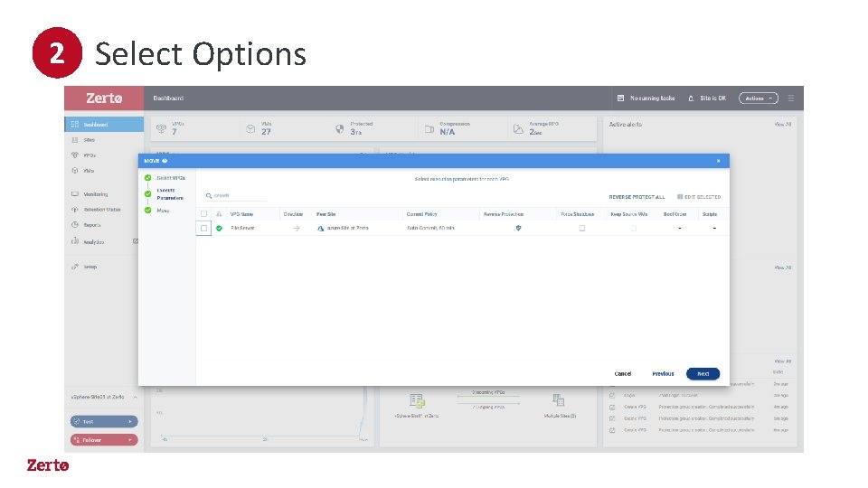Image resolution: width=868 pixels, height=488 pixels.
Task: Click the alert bell column header icon
Action: pos(219,214)
